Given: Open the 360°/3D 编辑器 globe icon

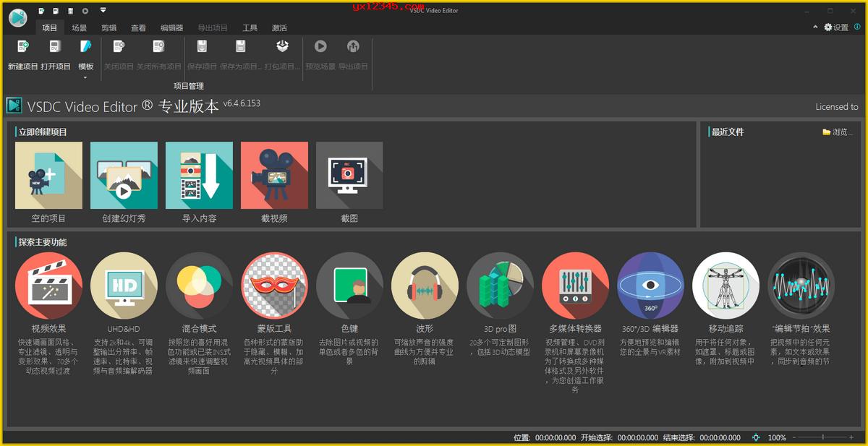Looking at the screenshot, I should click(650, 285).
